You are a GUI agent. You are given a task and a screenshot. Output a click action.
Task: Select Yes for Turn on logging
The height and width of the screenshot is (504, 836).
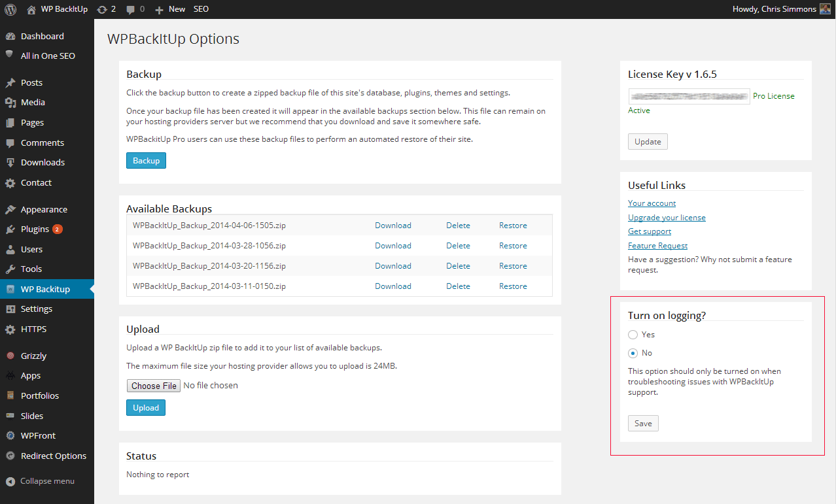(x=633, y=335)
